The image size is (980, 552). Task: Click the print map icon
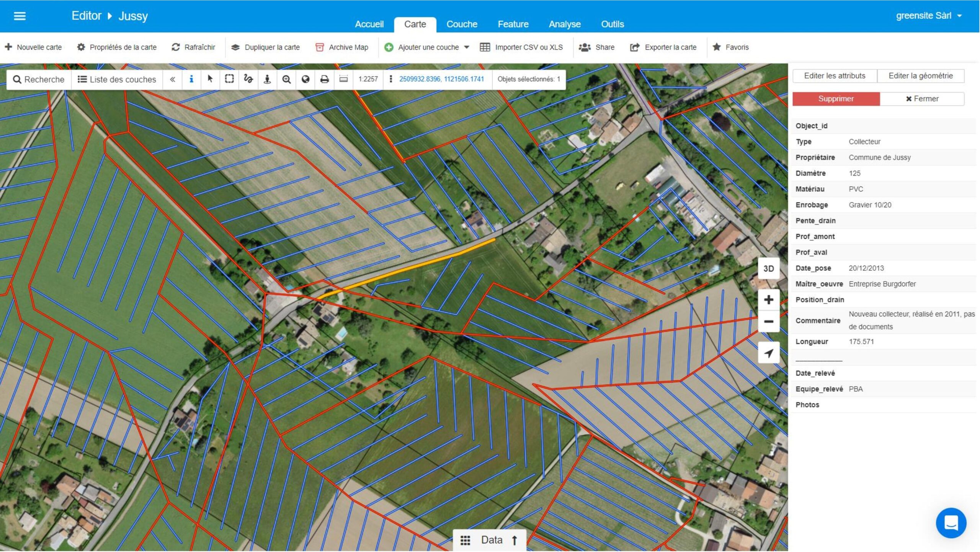tap(325, 79)
